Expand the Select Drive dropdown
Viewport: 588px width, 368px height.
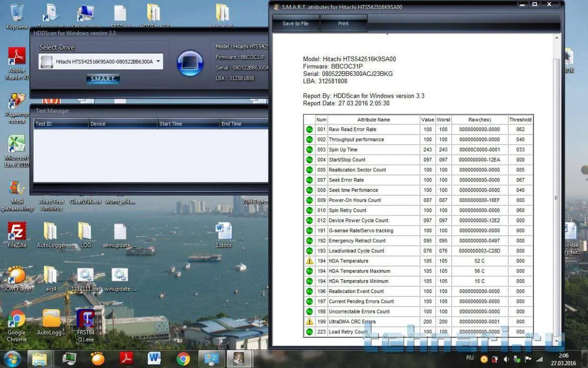tap(158, 61)
